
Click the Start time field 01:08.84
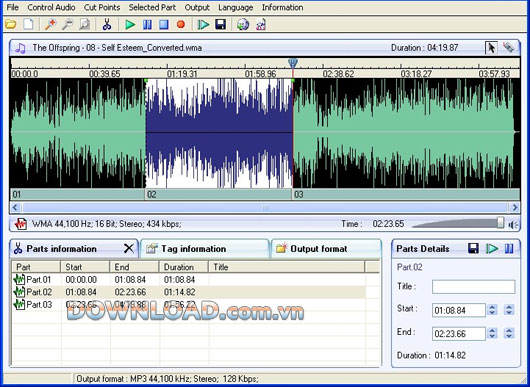click(x=459, y=310)
